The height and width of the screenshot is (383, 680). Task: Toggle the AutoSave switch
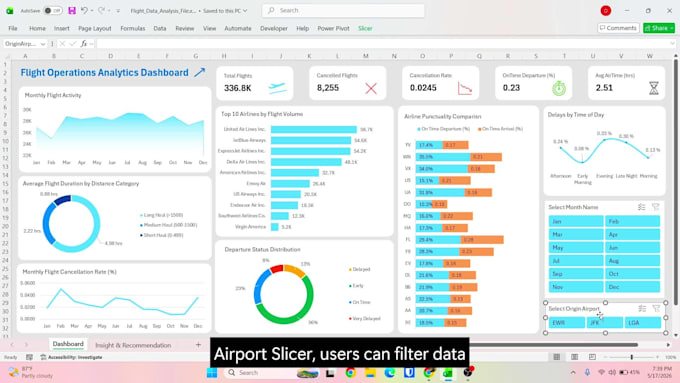tap(52, 10)
